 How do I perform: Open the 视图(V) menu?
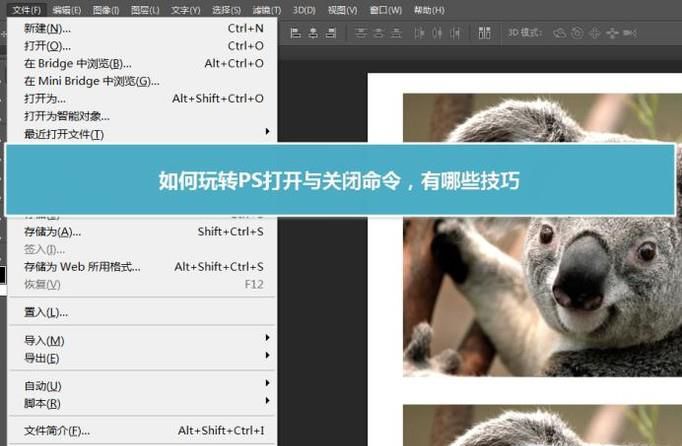point(342,10)
